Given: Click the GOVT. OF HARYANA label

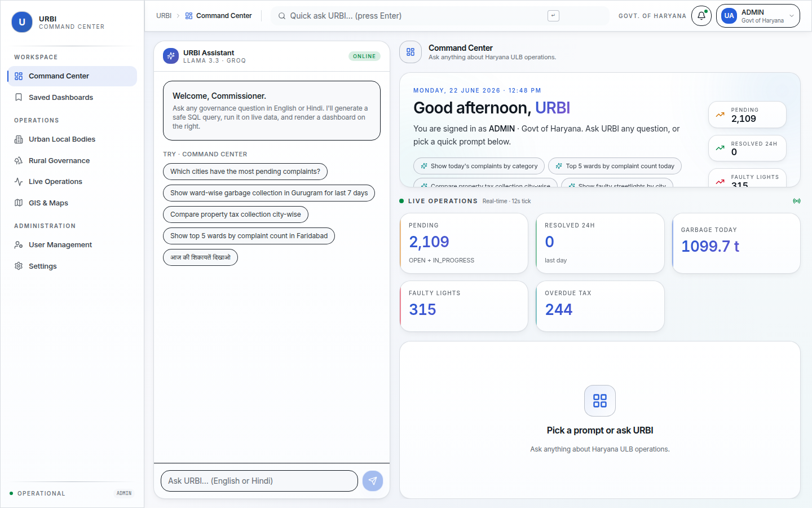Looking at the screenshot, I should pos(652,16).
